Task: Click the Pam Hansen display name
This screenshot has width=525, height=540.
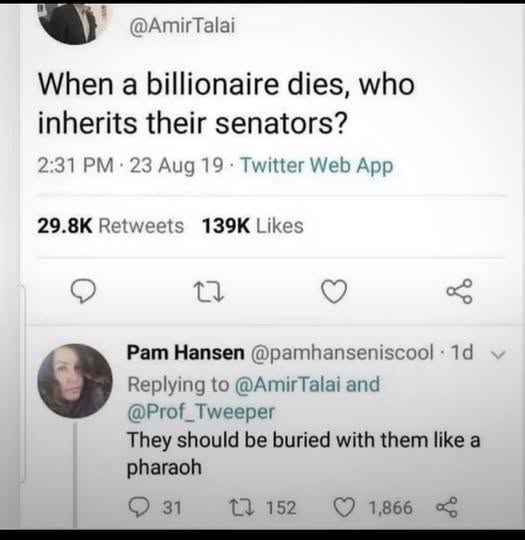Action: (x=186, y=353)
